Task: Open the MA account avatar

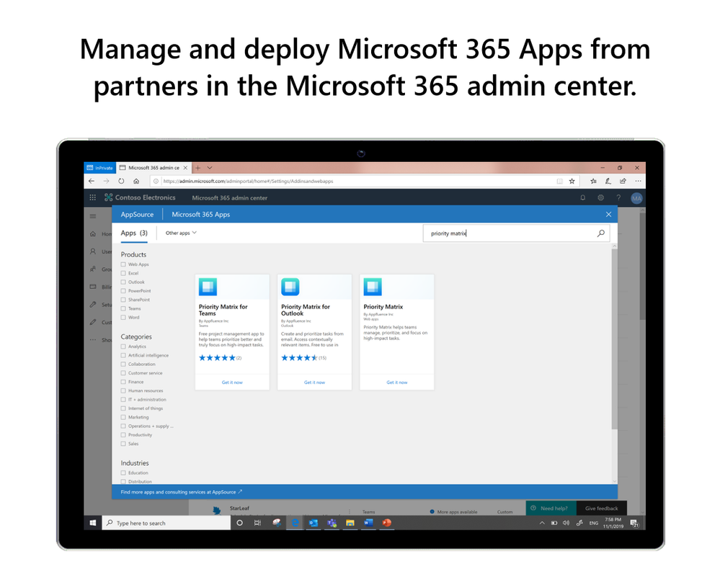Action: tap(636, 198)
